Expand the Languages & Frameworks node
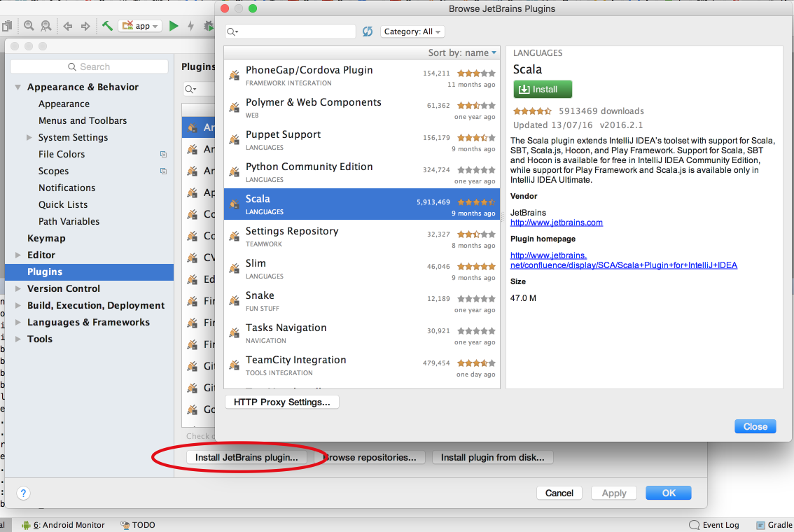 [18, 323]
